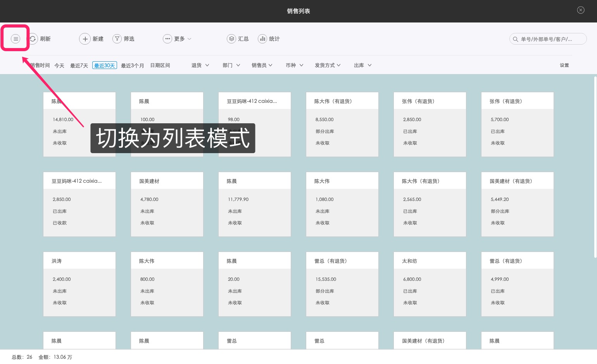Click the plus icon for 新建
597x364 pixels.
[85, 39]
